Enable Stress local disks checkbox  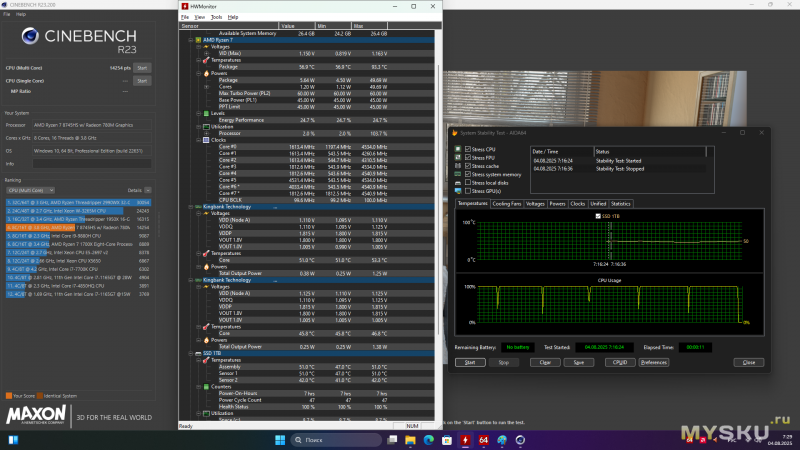pos(468,183)
